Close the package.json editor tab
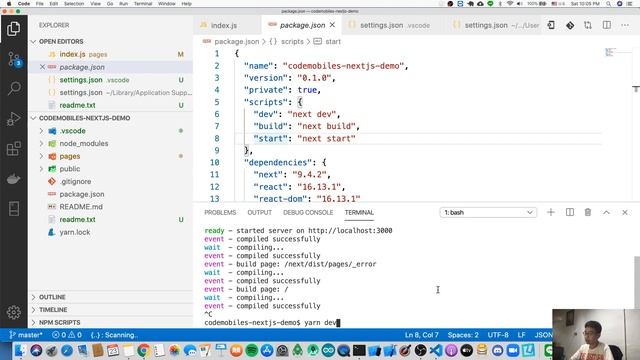 pyautogui.click(x=332, y=25)
